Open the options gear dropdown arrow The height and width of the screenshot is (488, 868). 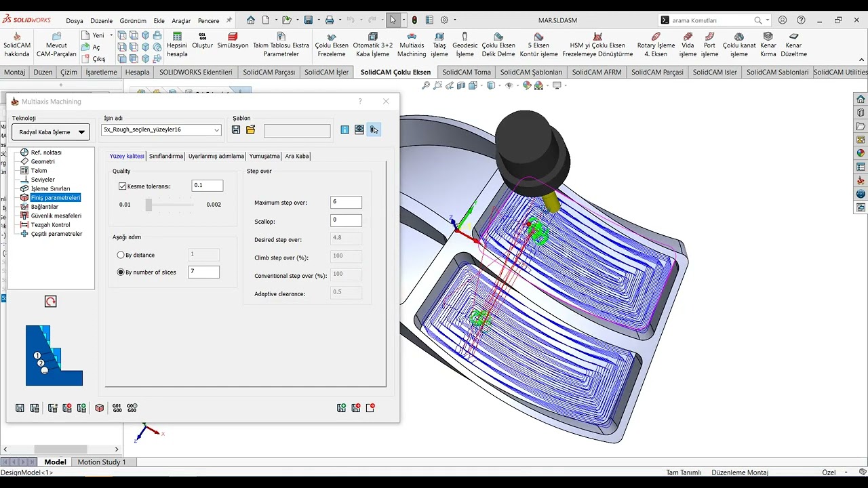454,20
